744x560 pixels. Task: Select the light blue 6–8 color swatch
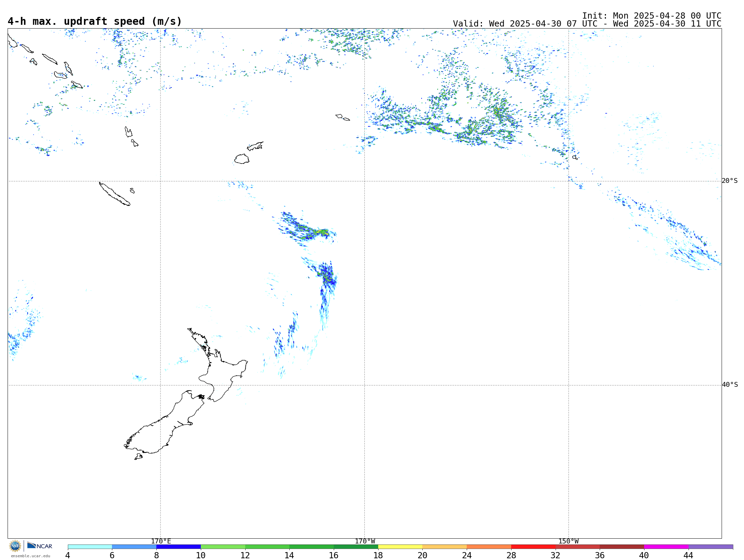(134, 547)
